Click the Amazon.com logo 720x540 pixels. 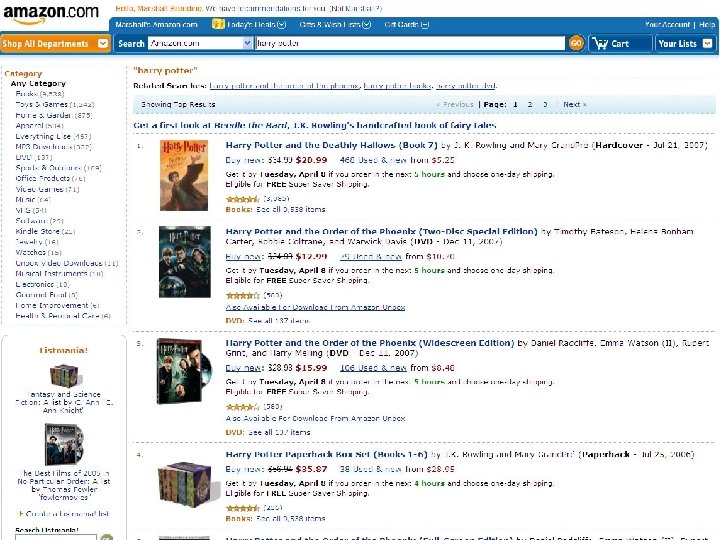(x=51, y=14)
